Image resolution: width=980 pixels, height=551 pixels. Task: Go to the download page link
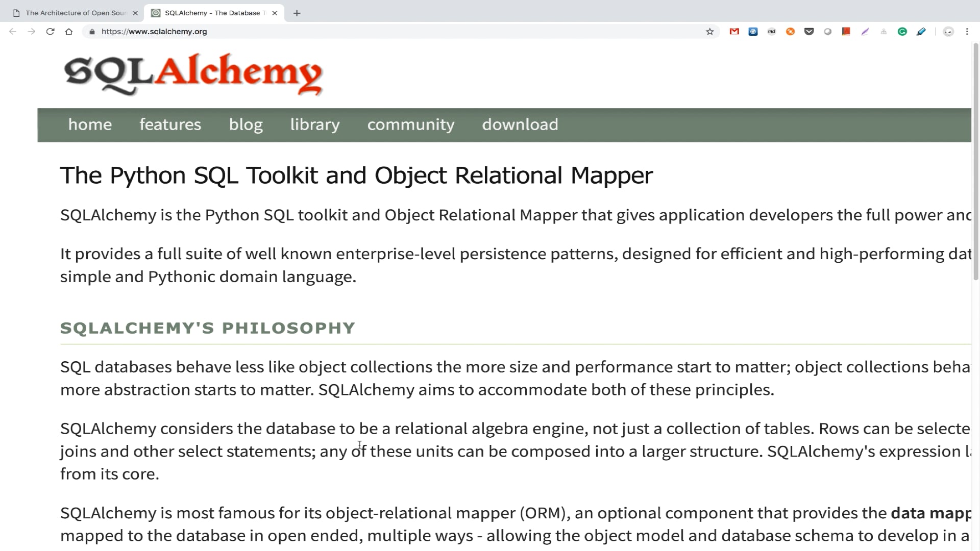click(x=520, y=124)
